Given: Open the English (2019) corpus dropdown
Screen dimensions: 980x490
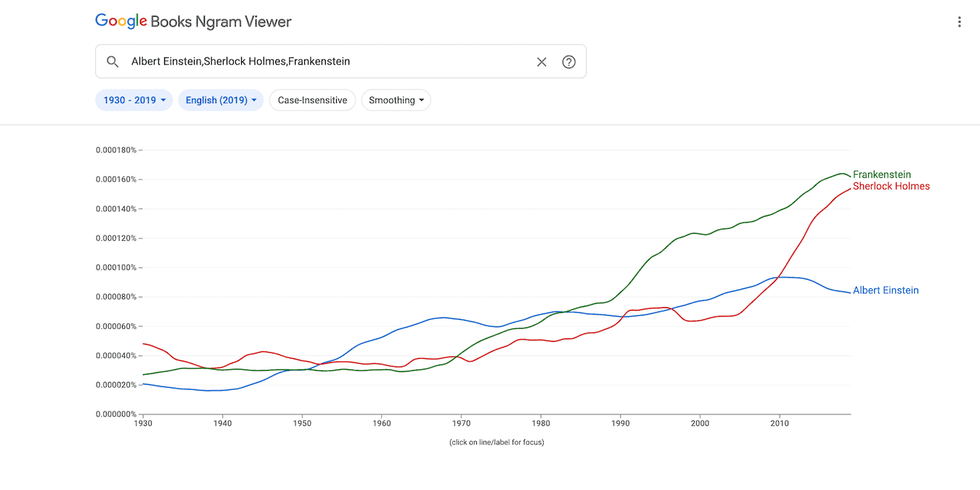Looking at the screenshot, I should 221,99.
